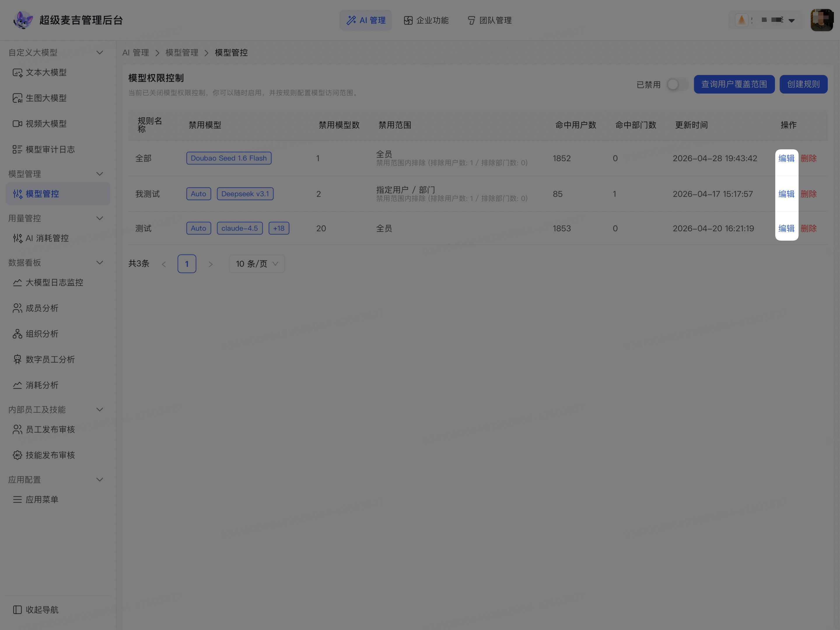This screenshot has width=840, height=630.
Task: Delete the 我测试 rule
Action: [x=808, y=194]
